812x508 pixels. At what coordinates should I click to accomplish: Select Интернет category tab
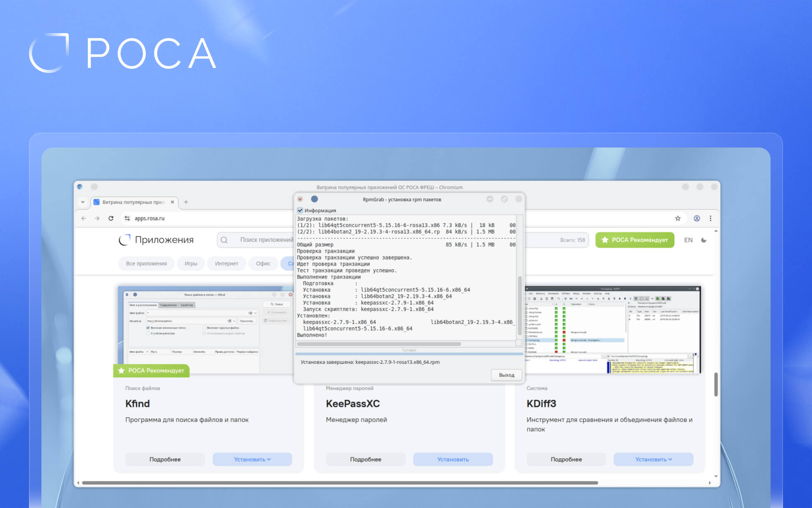[226, 264]
